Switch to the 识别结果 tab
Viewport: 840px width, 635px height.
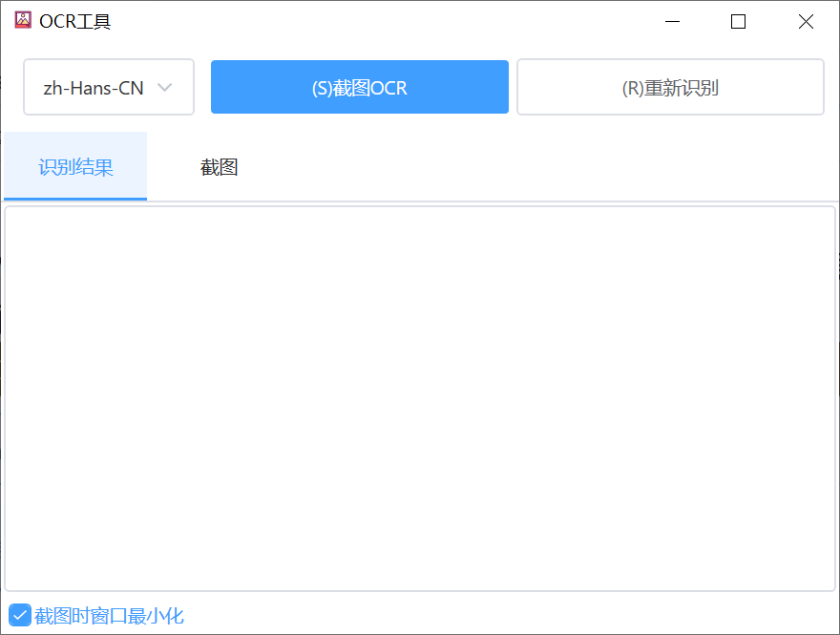tap(75, 166)
